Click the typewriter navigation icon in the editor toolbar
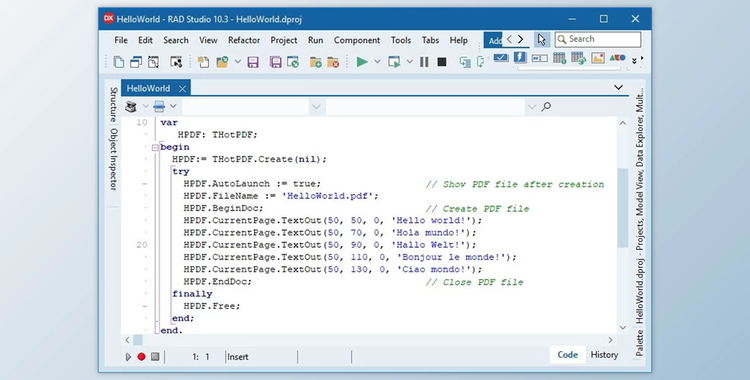750x380 pixels. (131, 107)
